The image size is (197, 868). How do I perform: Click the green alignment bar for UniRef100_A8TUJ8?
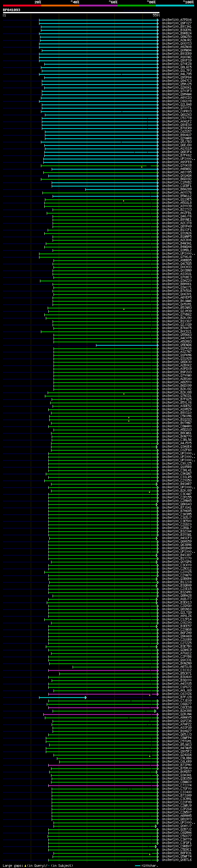[x=115, y=667]
